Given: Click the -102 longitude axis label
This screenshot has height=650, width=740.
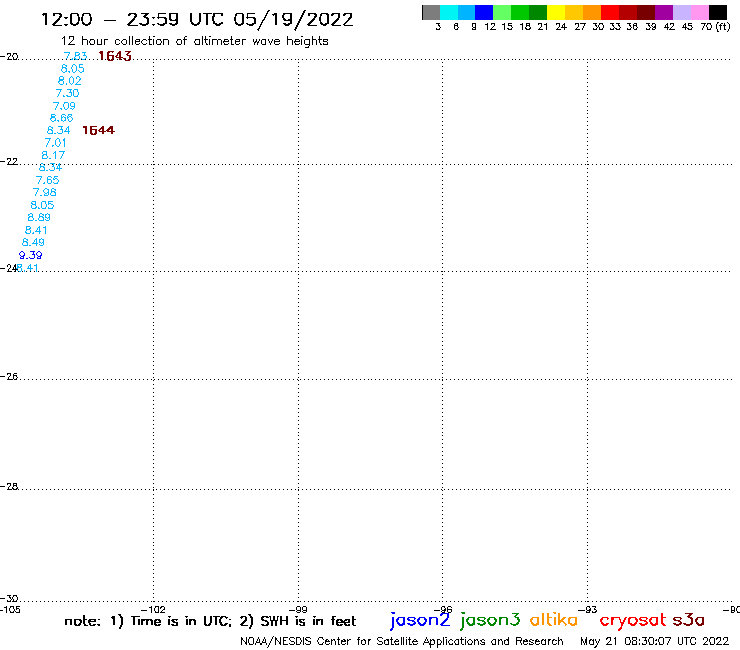Looking at the screenshot, I should pyautogui.click(x=153, y=609).
